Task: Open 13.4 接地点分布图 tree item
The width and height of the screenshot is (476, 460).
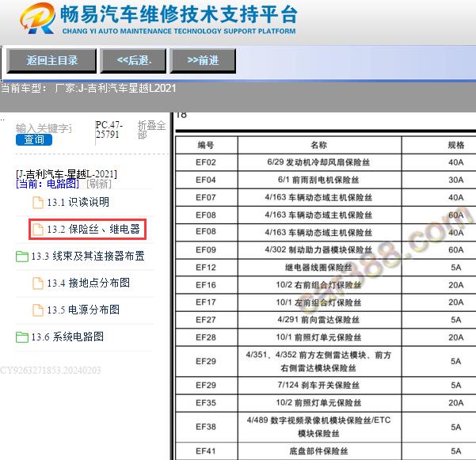Action: (89, 283)
